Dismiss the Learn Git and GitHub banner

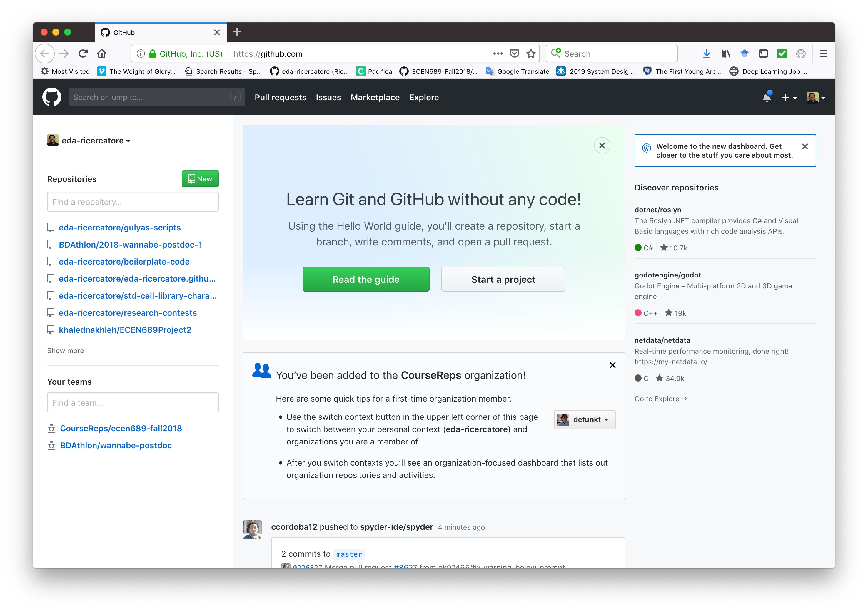(602, 146)
